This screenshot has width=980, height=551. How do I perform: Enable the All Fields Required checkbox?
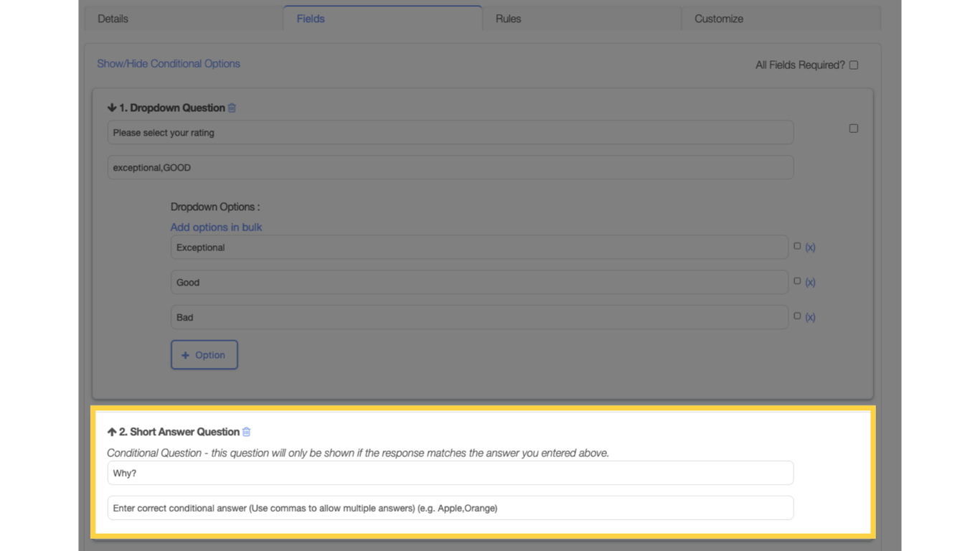(853, 65)
